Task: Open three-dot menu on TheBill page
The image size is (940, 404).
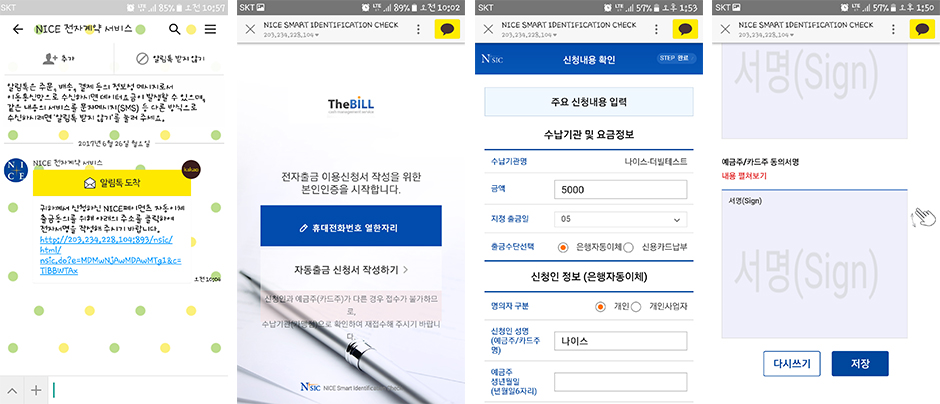Action: [418, 29]
